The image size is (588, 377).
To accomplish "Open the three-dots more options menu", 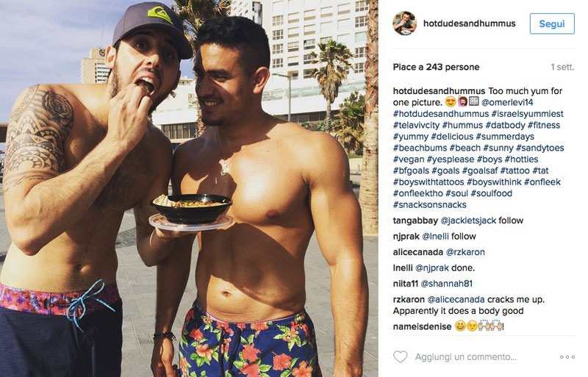I will (x=567, y=357).
